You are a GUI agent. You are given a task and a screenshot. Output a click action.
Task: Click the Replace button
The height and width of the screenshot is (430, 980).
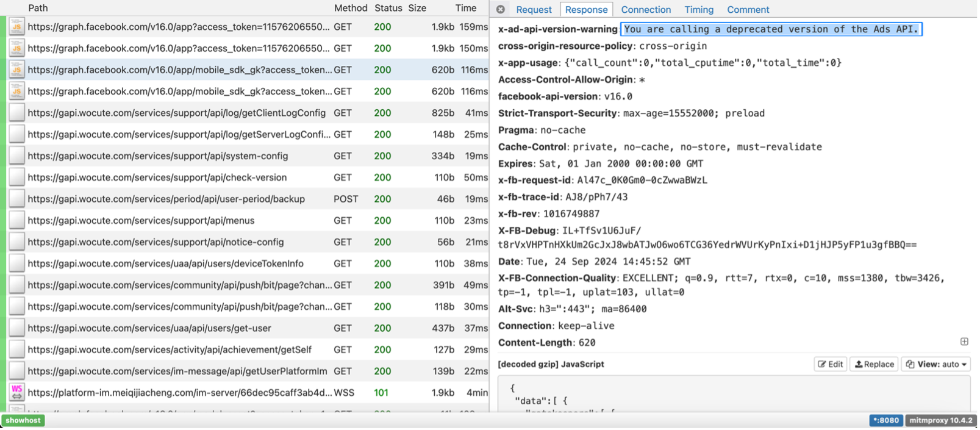[874, 364]
